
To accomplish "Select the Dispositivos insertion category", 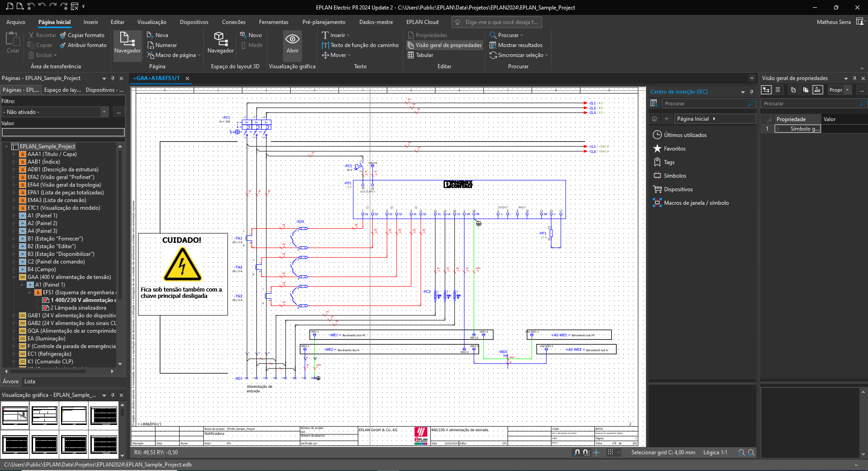I will coord(677,189).
